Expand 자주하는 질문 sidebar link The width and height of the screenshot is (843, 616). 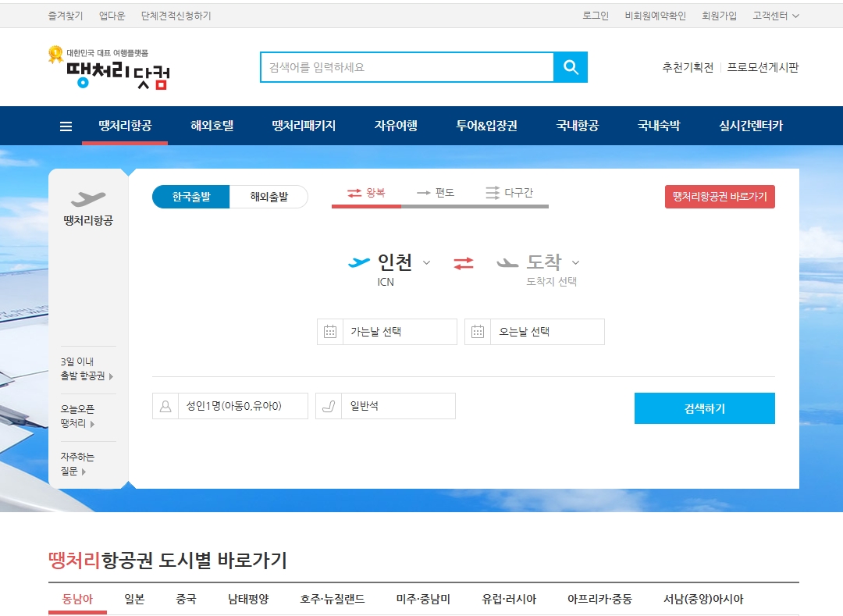pyautogui.click(x=77, y=464)
